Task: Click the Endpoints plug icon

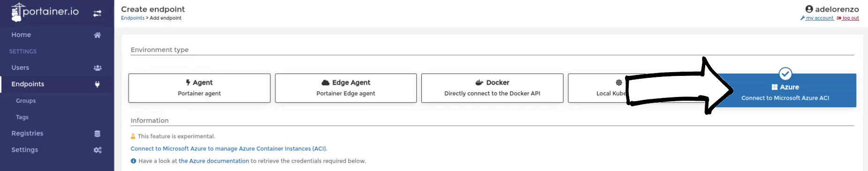Action: coord(97,84)
